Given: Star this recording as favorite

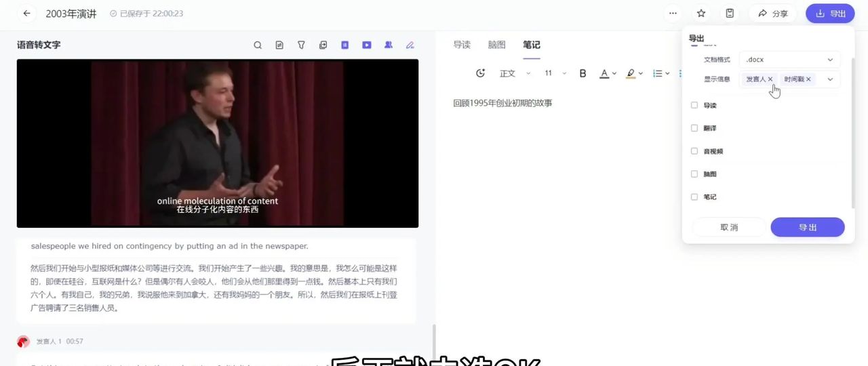Looking at the screenshot, I should pyautogui.click(x=701, y=14).
